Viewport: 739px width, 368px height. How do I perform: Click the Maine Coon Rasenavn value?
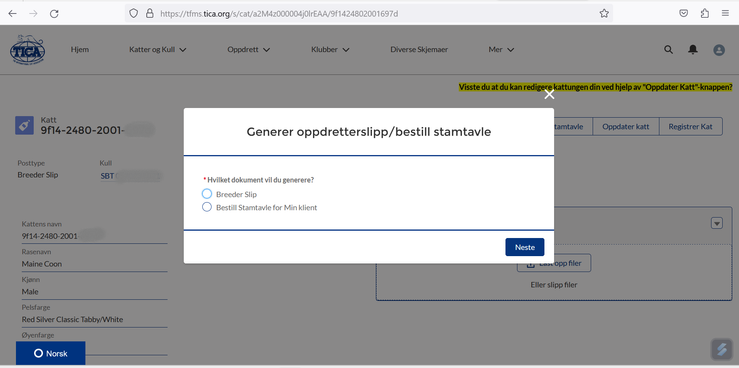[x=41, y=264]
